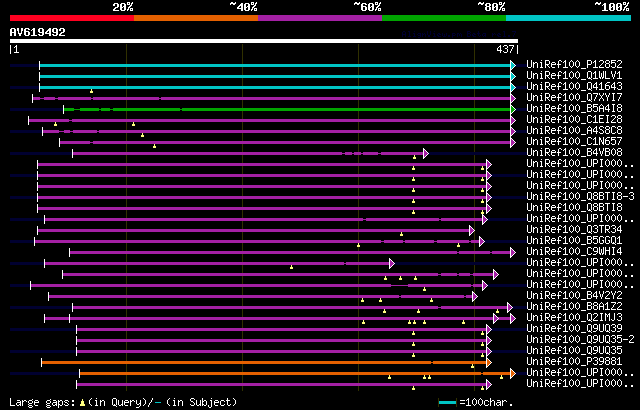Screen dimensions: 640x410
Task: Click the cyan alignment bar for P12852
Action: pos(275,65)
